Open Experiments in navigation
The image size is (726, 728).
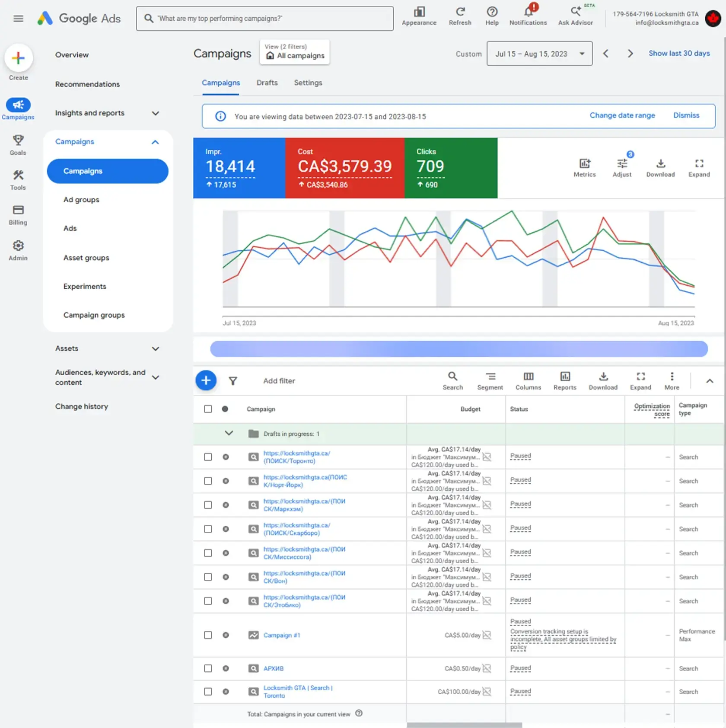tap(85, 286)
